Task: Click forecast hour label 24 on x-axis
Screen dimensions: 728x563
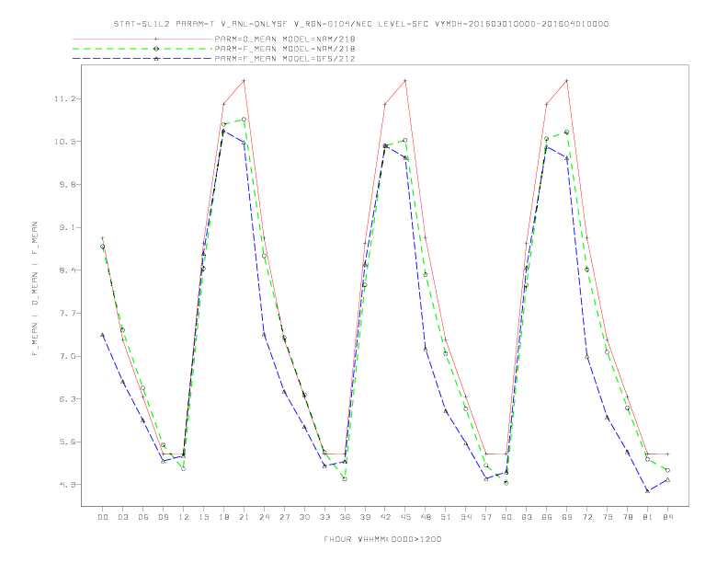Action: [x=264, y=517]
